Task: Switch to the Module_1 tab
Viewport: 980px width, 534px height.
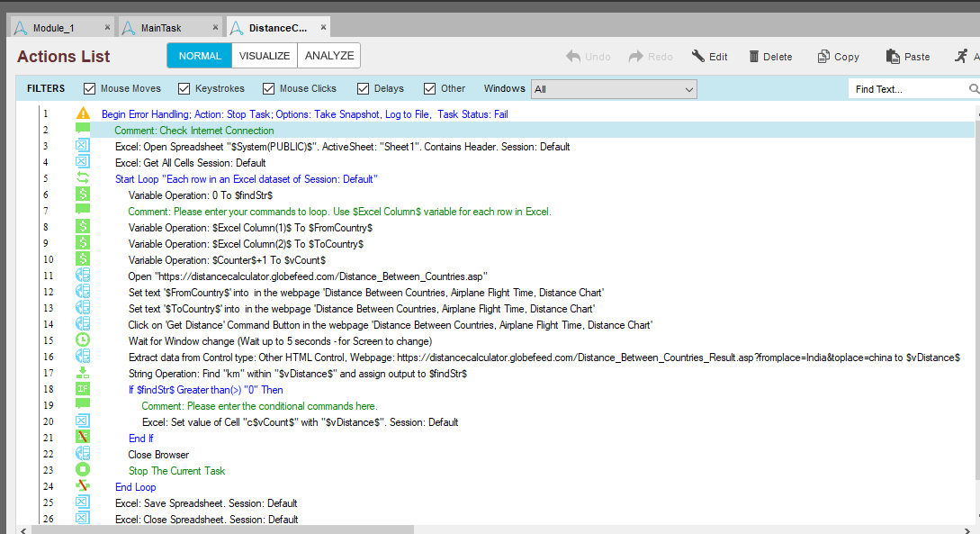Action: [58, 28]
